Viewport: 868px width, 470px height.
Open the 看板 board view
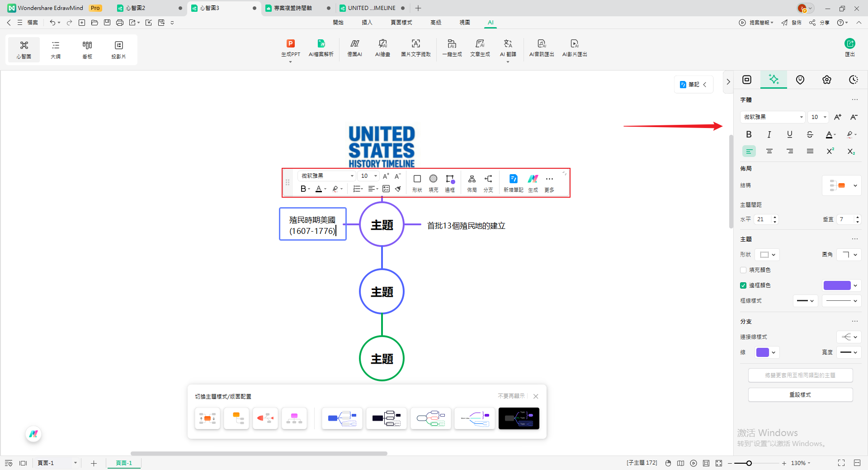pyautogui.click(x=87, y=49)
